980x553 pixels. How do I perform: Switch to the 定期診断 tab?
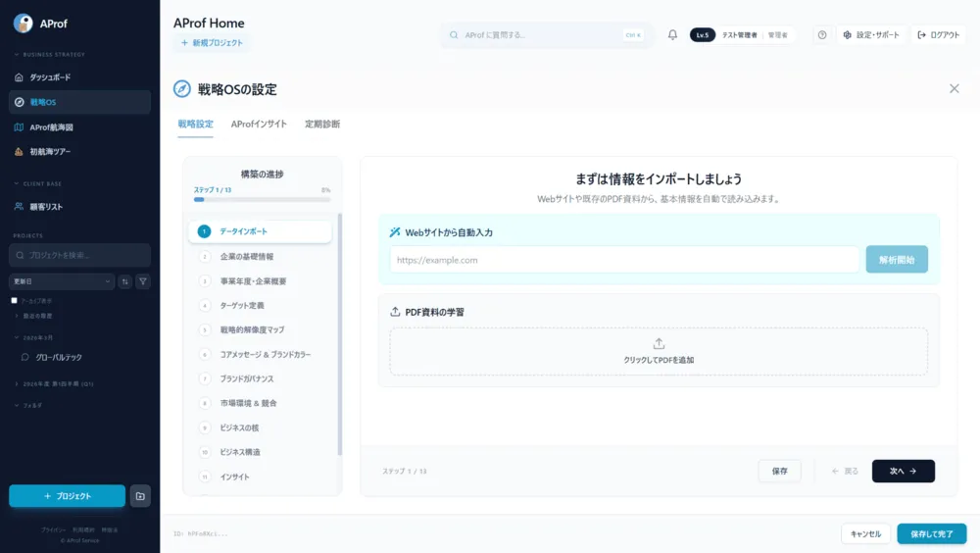point(322,124)
